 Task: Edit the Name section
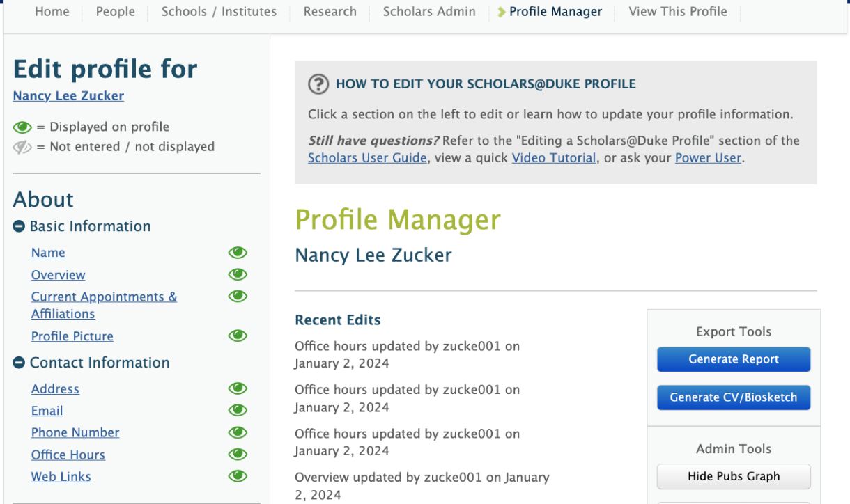pyautogui.click(x=48, y=253)
